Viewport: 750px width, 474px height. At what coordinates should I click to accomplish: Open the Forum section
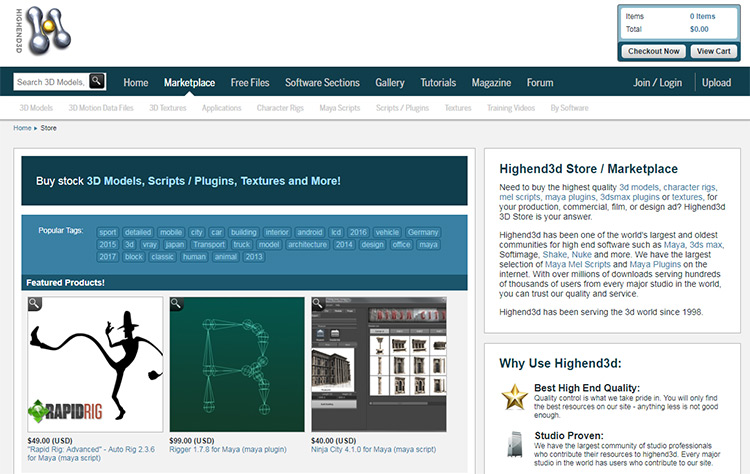pyautogui.click(x=540, y=83)
